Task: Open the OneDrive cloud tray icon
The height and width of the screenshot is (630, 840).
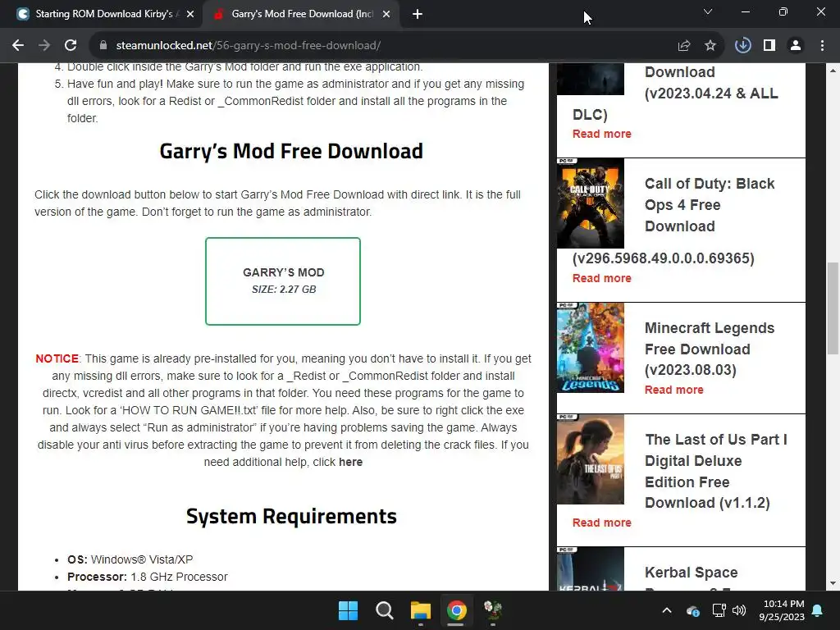Action: tap(692, 610)
